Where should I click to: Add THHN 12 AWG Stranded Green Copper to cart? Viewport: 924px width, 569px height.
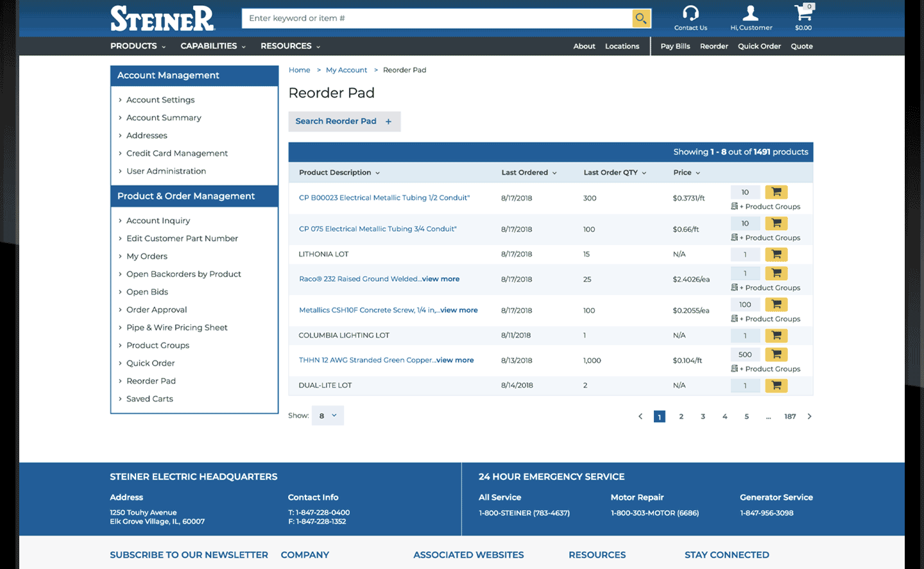776,354
